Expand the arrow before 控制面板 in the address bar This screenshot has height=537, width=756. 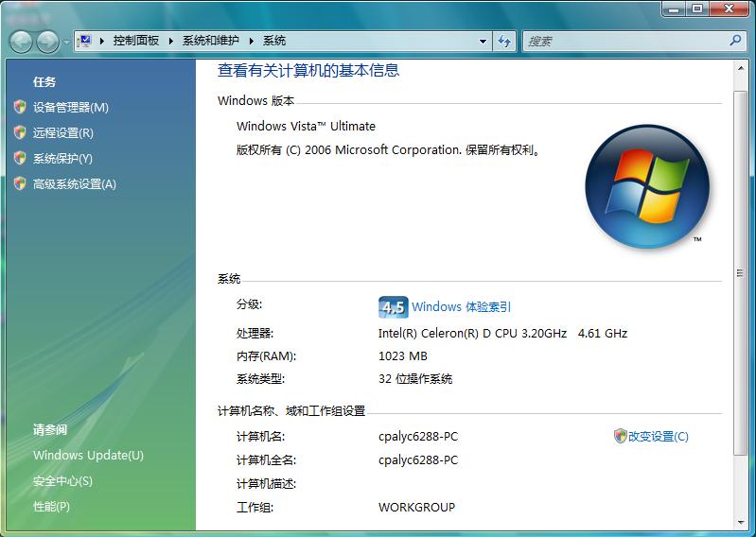click(x=102, y=42)
